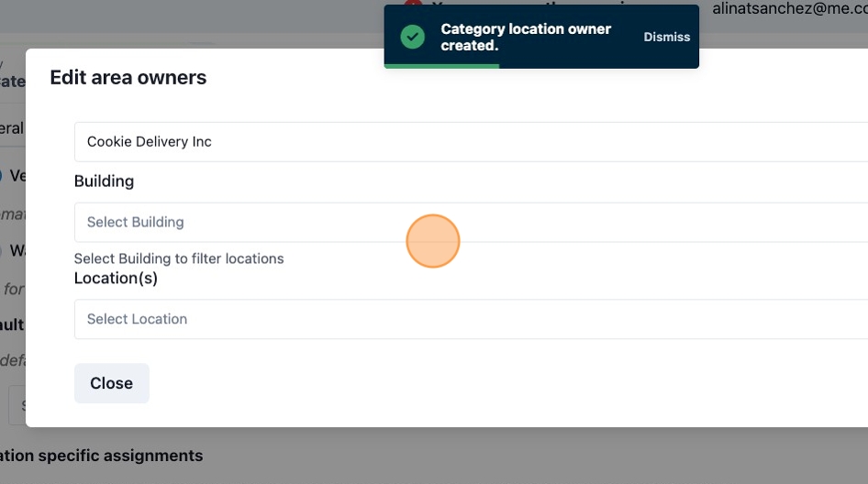The height and width of the screenshot is (484, 868).
Task: Click the Location(s) field label
Action: (116, 278)
